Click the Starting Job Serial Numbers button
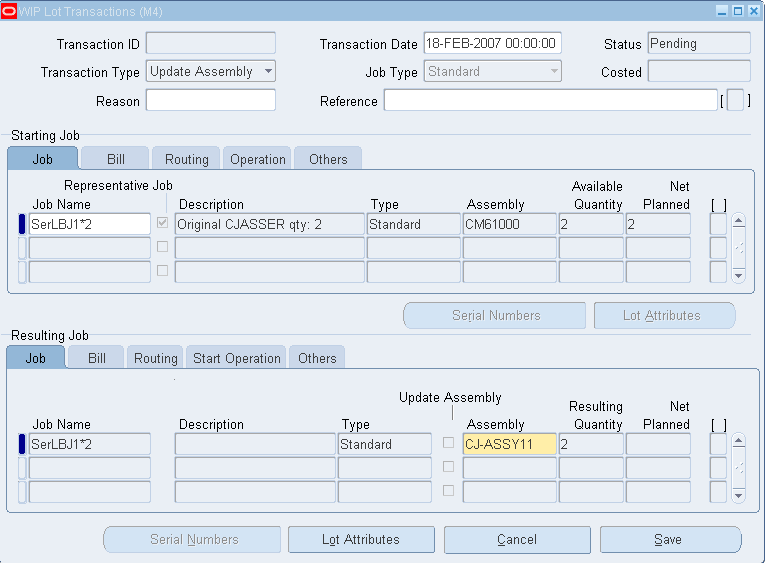The image size is (765, 563). click(495, 315)
